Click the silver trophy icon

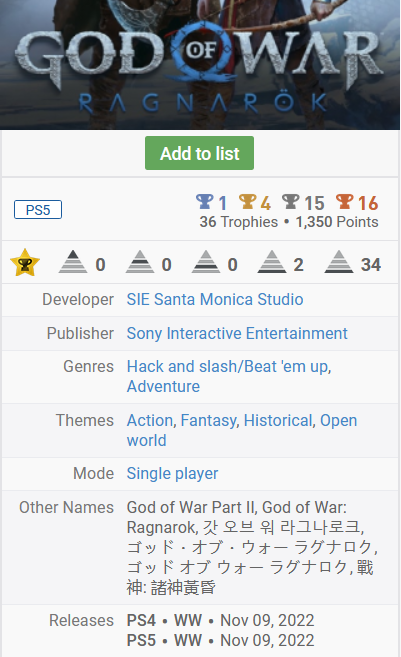point(290,202)
